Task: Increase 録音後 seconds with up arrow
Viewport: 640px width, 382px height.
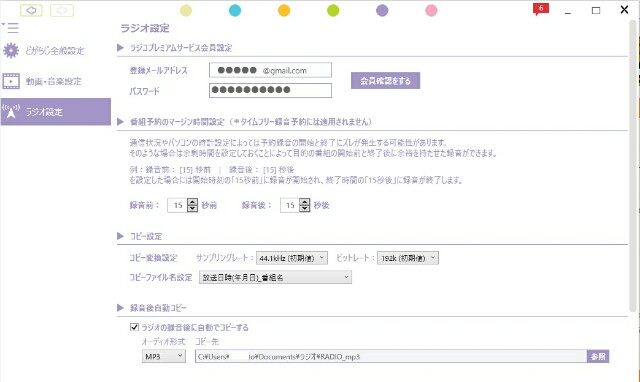Action: pos(304,202)
